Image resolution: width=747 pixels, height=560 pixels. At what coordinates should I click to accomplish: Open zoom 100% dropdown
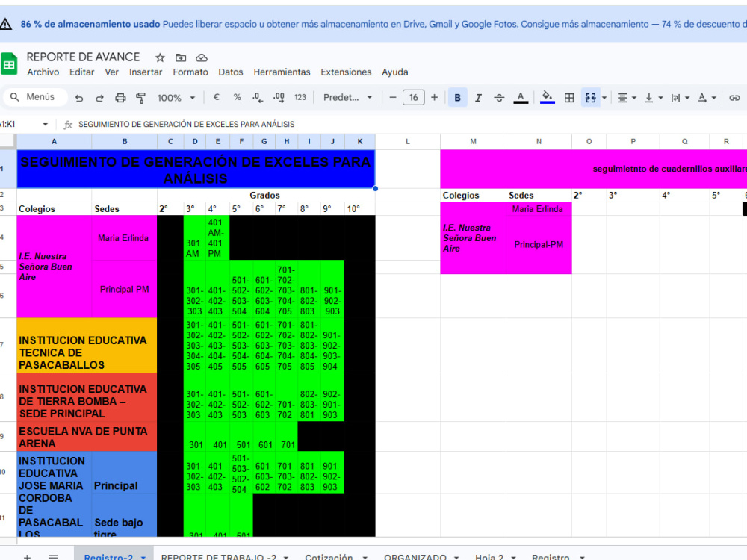coord(176,98)
